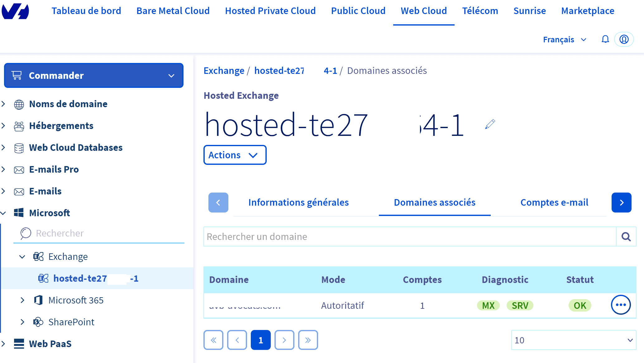
Task: Expand the E-mails Pro section
Action: [x=3, y=169]
